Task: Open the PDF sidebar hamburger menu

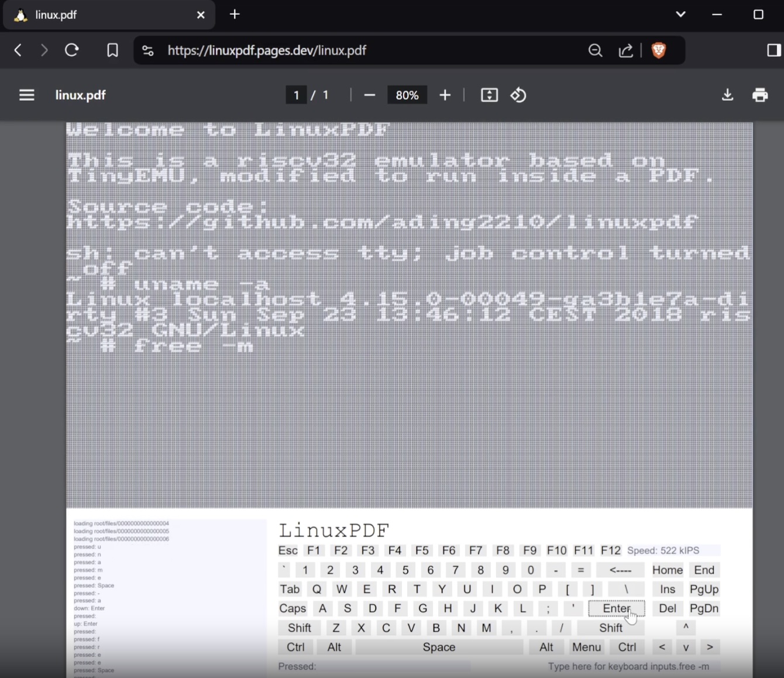Action: click(x=27, y=95)
